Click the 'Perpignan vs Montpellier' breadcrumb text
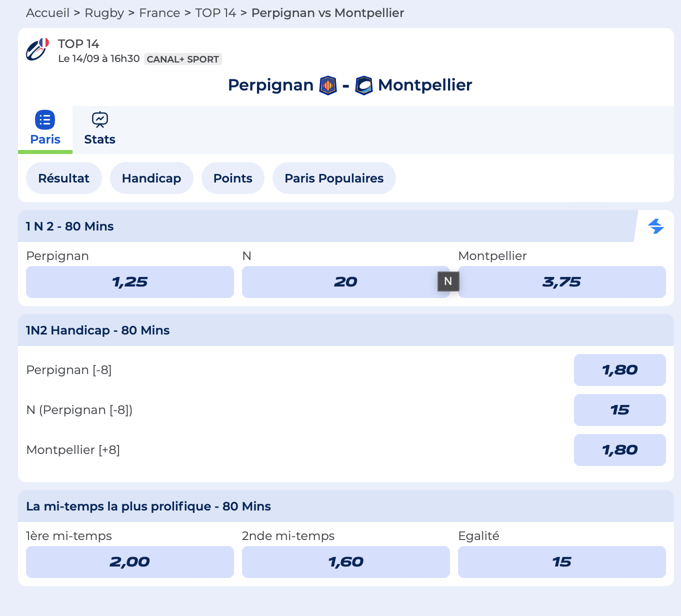Viewport: 681px width, 616px height. [x=327, y=13]
